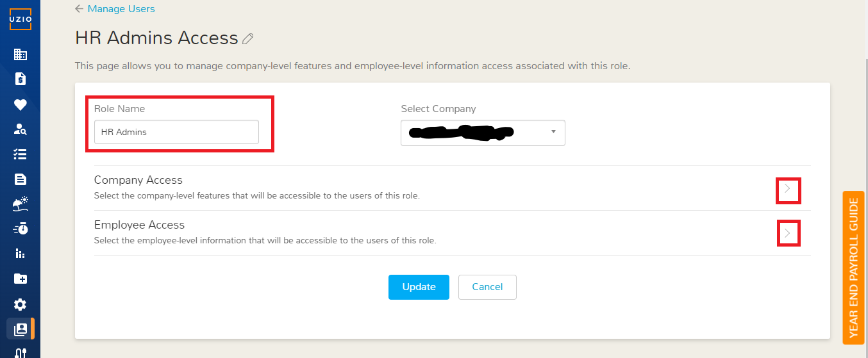Viewport: 868px width, 358px height.
Task: Open the payroll dollar document icon
Action: pos(20,79)
